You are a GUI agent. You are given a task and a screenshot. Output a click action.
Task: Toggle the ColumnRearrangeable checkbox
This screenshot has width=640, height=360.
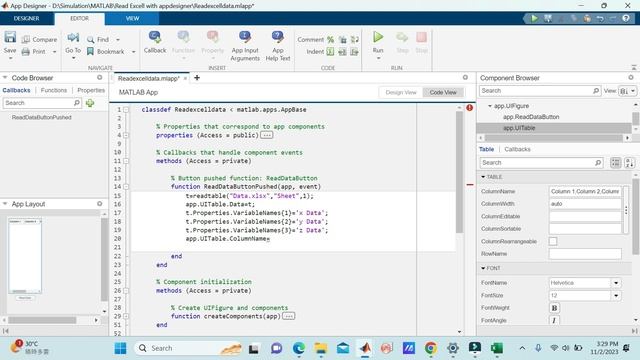tap(553, 241)
